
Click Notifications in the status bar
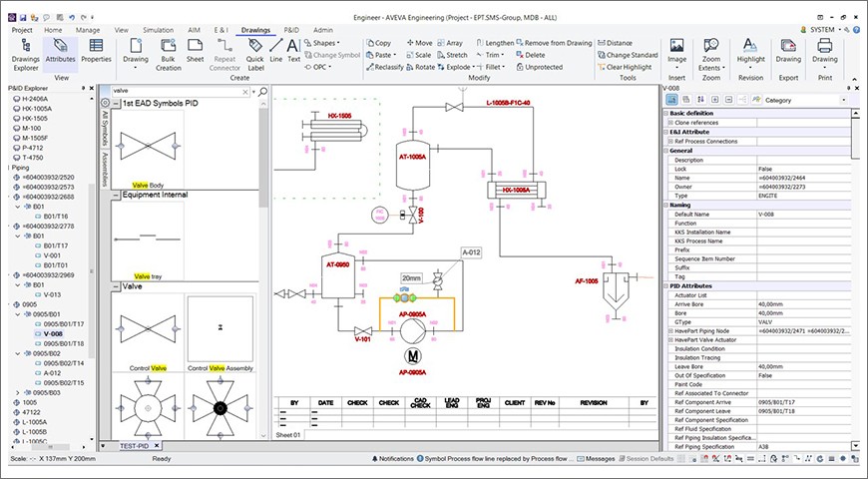pos(394,459)
